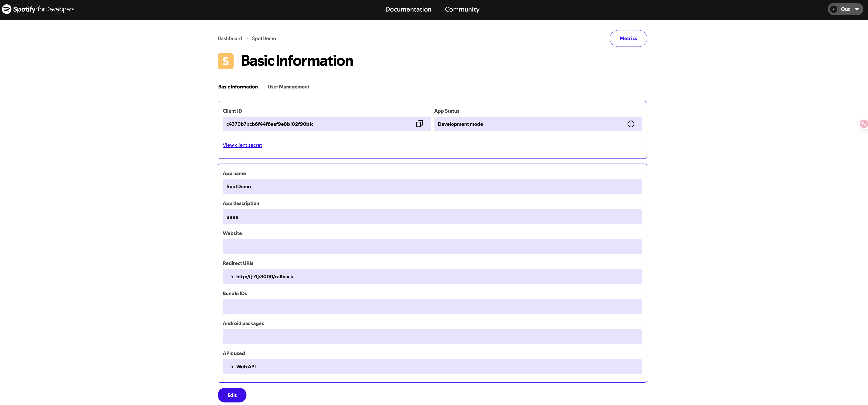Click the APIs used label

coord(234,353)
